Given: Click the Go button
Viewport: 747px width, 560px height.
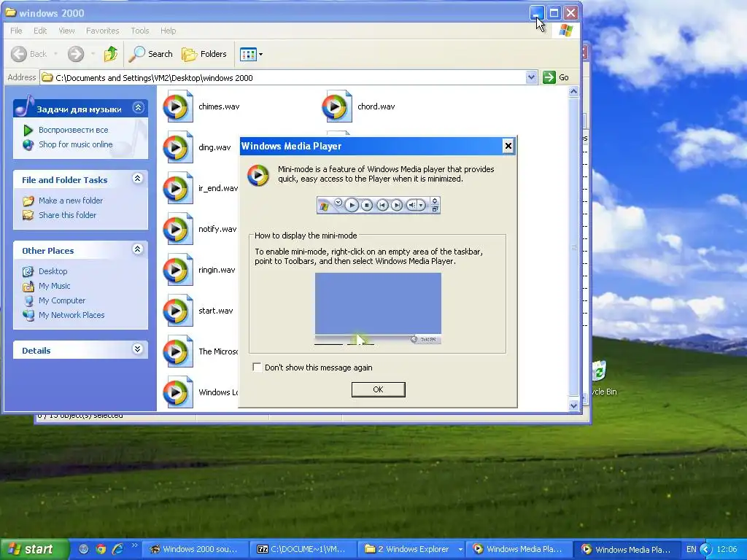Looking at the screenshot, I should [556, 77].
